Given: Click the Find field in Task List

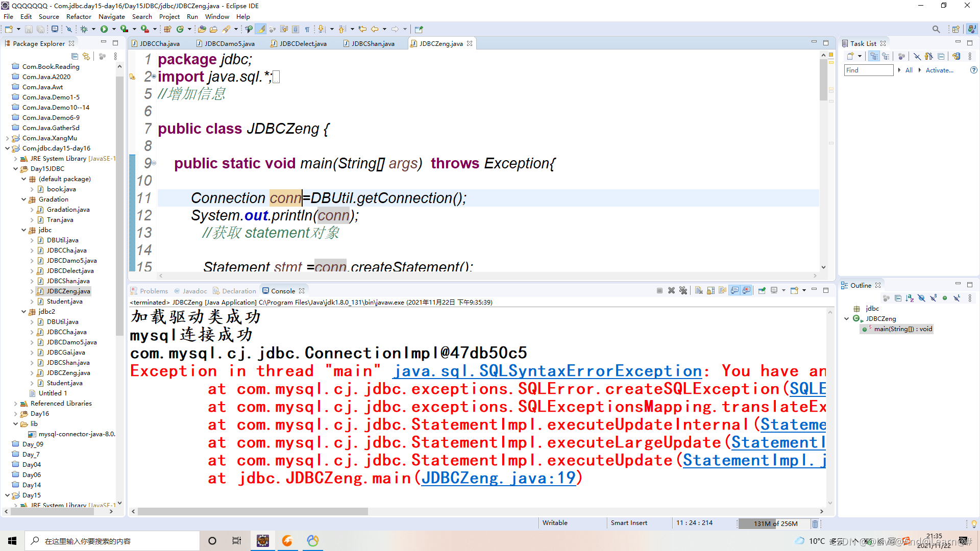Looking at the screenshot, I should point(868,70).
